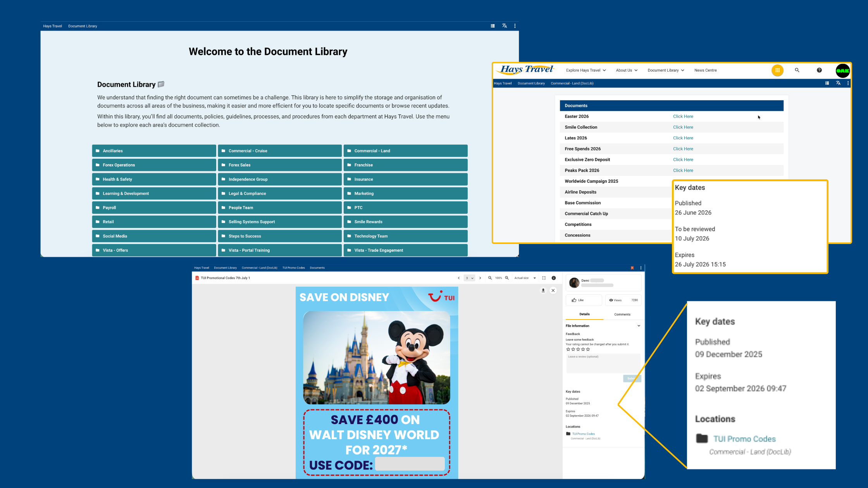Open more options in Document Library top bar
This screenshot has height=488, width=868.
(x=515, y=26)
